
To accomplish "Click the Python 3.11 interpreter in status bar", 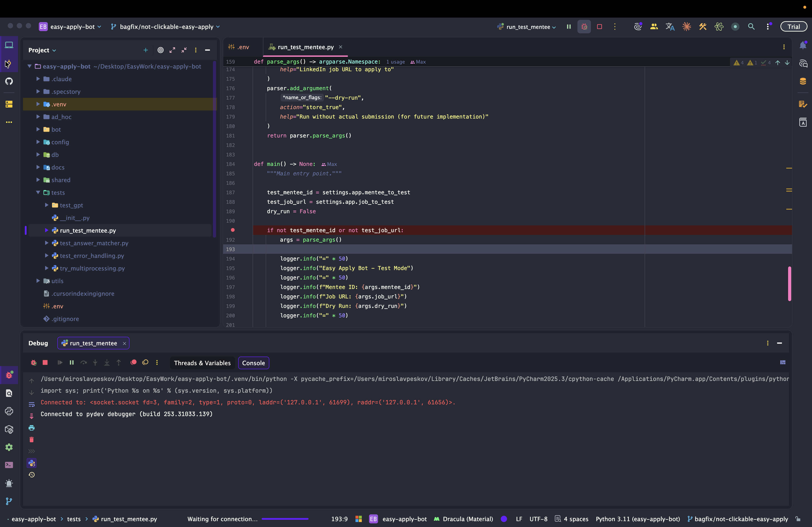I will click(637, 519).
